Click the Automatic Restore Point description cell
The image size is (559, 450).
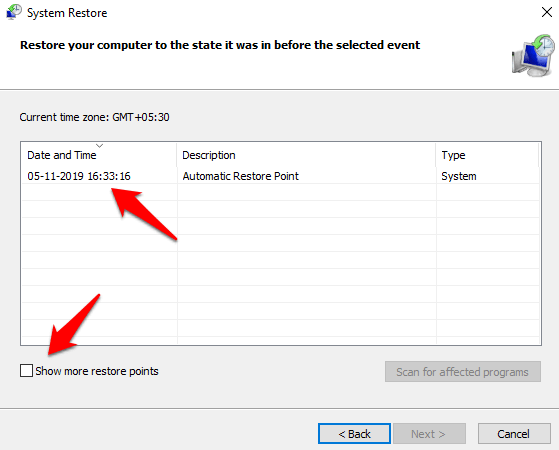coord(241,176)
